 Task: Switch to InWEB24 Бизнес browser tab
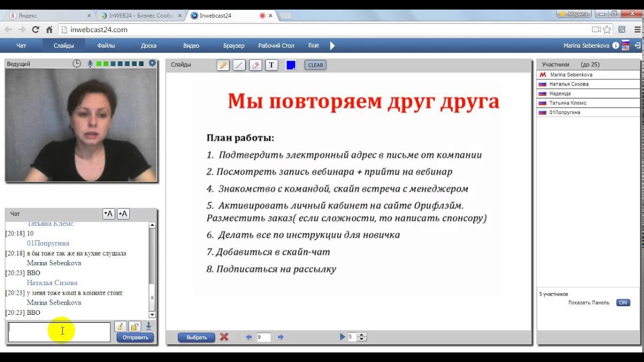coord(140,16)
